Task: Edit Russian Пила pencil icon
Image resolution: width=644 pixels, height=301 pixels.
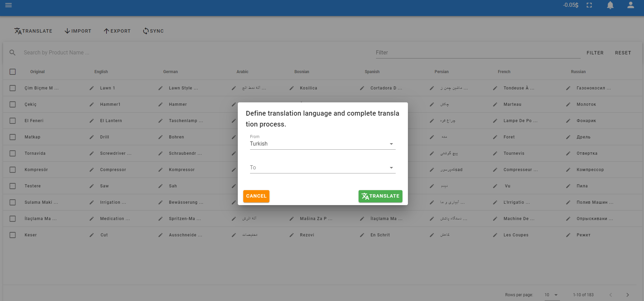Action: [568, 186]
